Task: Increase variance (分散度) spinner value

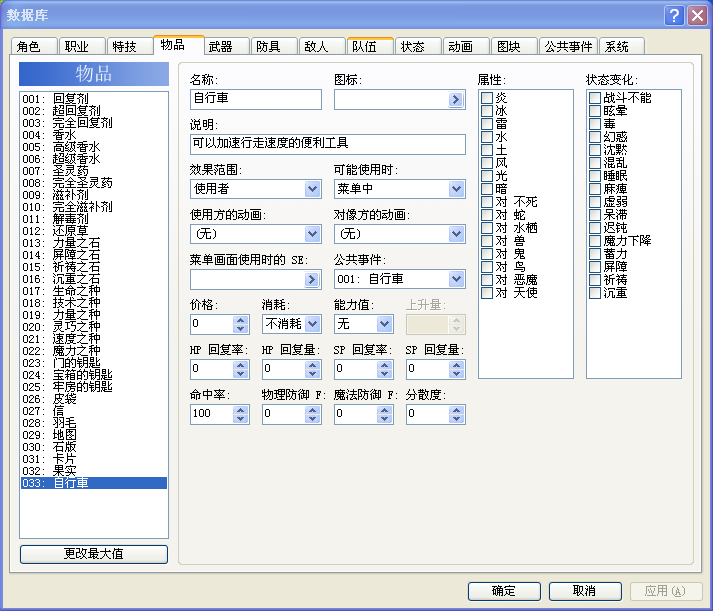Action: tap(456, 410)
